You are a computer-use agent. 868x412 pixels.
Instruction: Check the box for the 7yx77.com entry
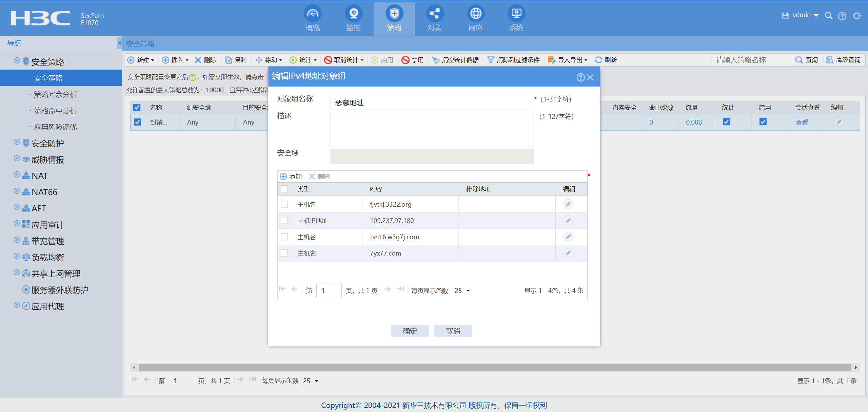pos(284,253)
